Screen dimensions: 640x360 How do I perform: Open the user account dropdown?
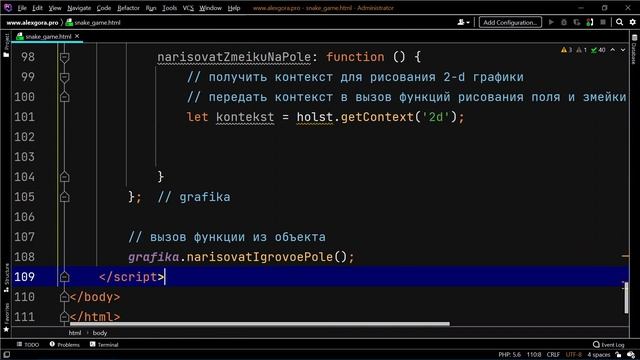[463, 22]
